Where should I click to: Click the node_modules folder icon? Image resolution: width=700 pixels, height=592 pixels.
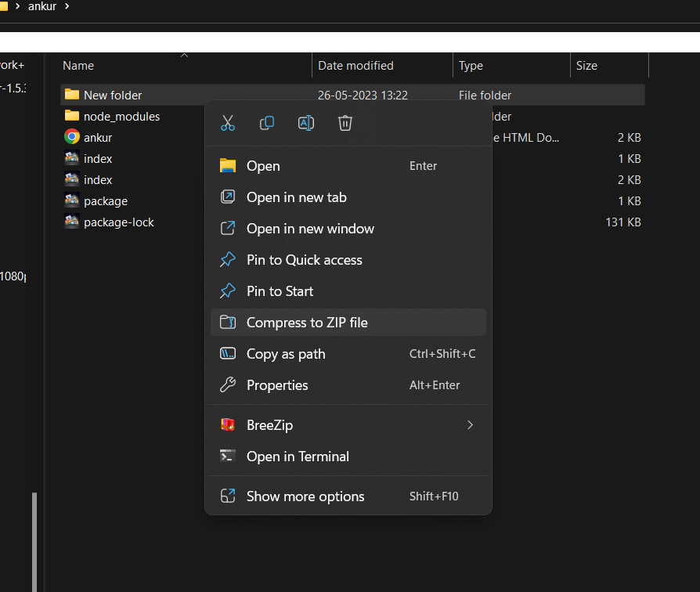(x=72, y=116)
